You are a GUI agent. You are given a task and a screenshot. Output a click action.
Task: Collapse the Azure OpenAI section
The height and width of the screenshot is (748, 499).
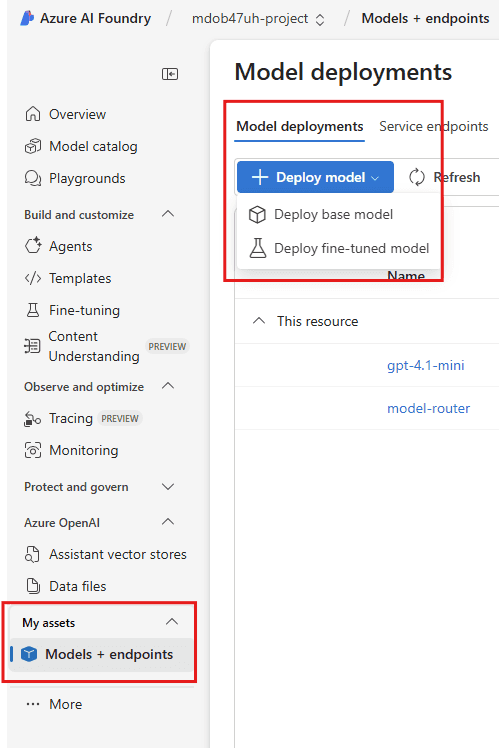168,521
